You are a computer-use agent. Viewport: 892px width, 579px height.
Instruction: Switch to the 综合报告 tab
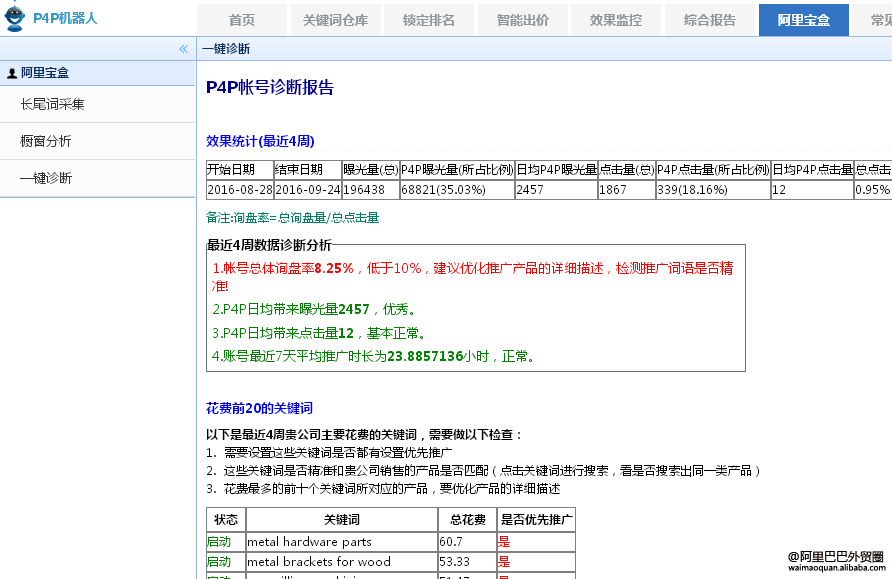[x=710, y=20]
